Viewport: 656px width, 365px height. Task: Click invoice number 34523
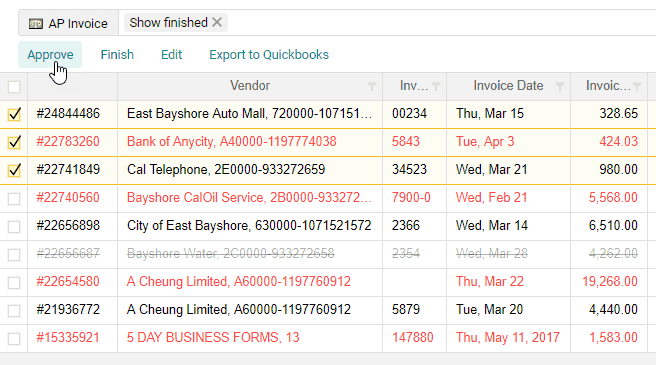tap(410, 170)
